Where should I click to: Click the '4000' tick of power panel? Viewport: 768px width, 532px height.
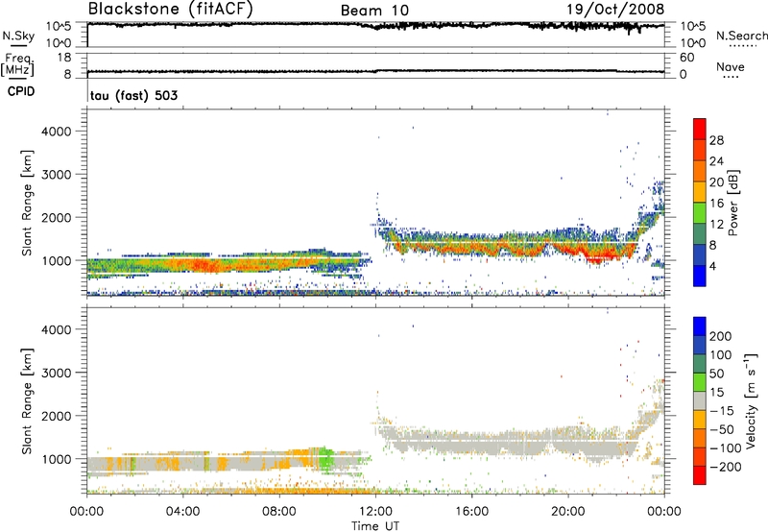pyautogui.click(x=56, y=132)
